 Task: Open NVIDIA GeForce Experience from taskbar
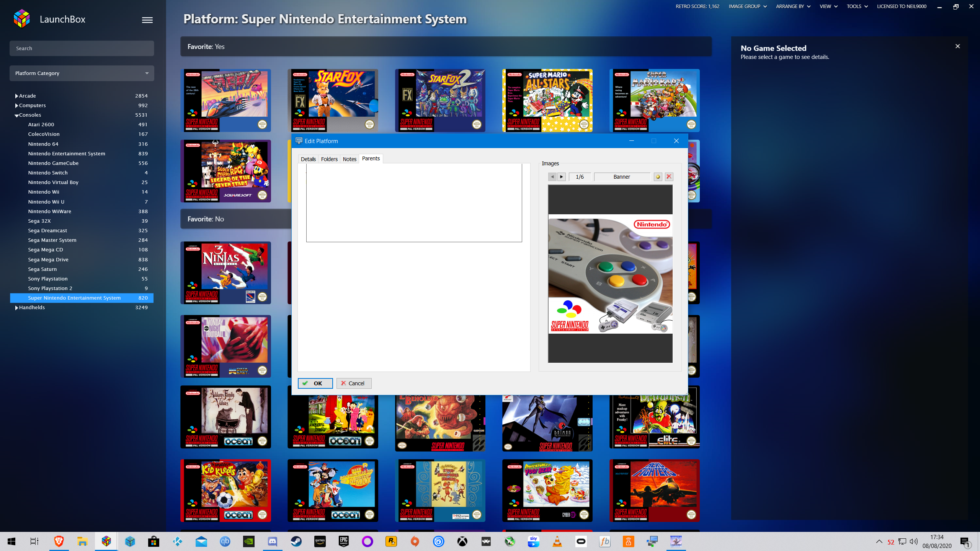(248, 541)
